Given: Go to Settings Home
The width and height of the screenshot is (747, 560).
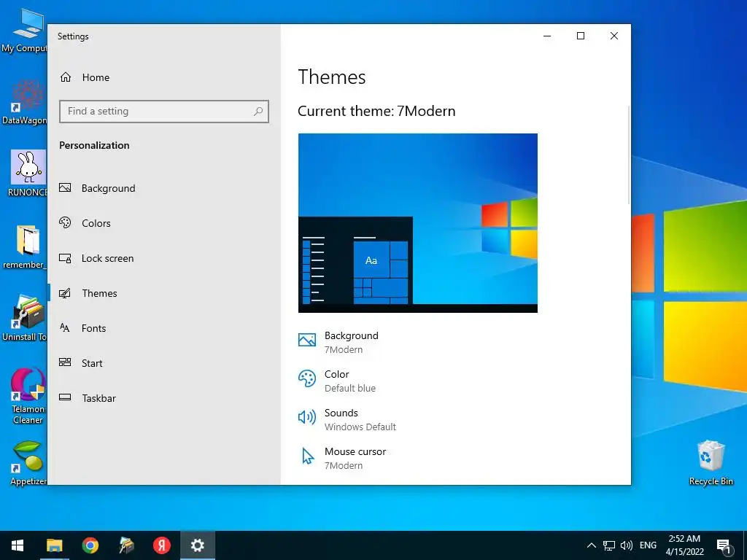Looking at the screenshot, I should click(85, 77).
